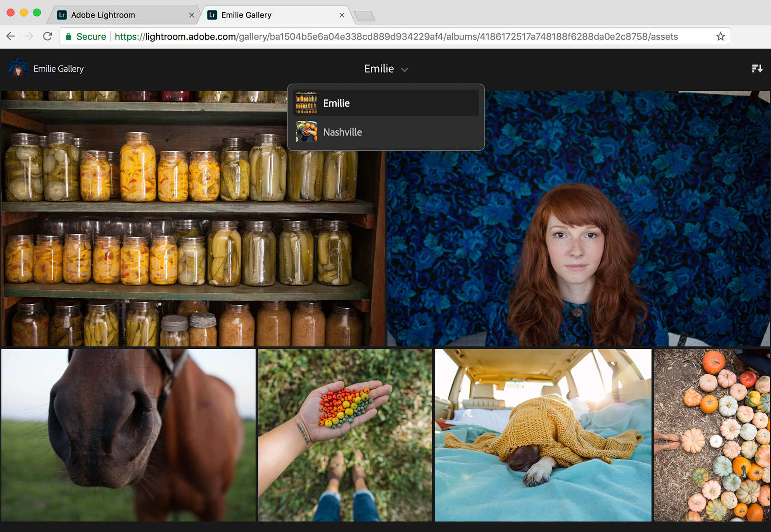
Task: Switch to the Adobe Lightroom tab
Action: (x=103, y=15)
